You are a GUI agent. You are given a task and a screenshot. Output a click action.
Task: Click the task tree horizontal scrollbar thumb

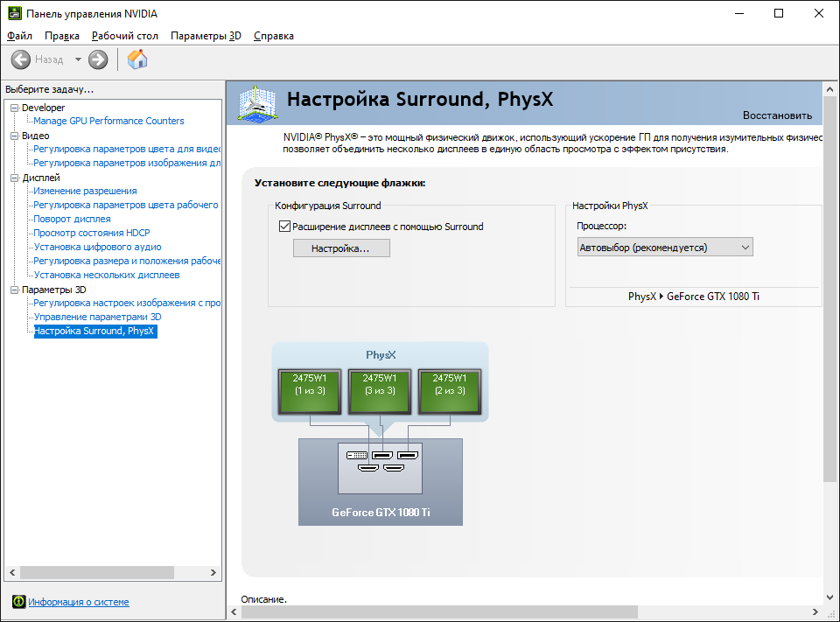[97, 573]
